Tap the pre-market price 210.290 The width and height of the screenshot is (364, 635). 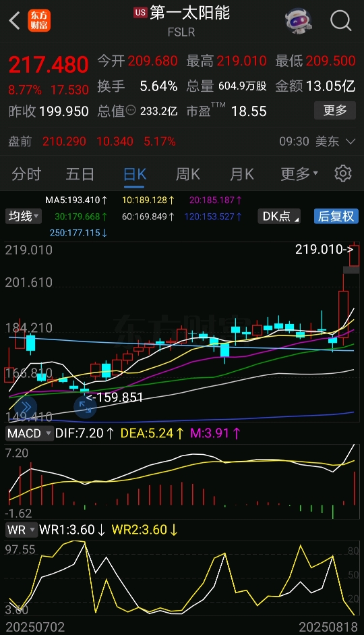(x=64, y=141)
